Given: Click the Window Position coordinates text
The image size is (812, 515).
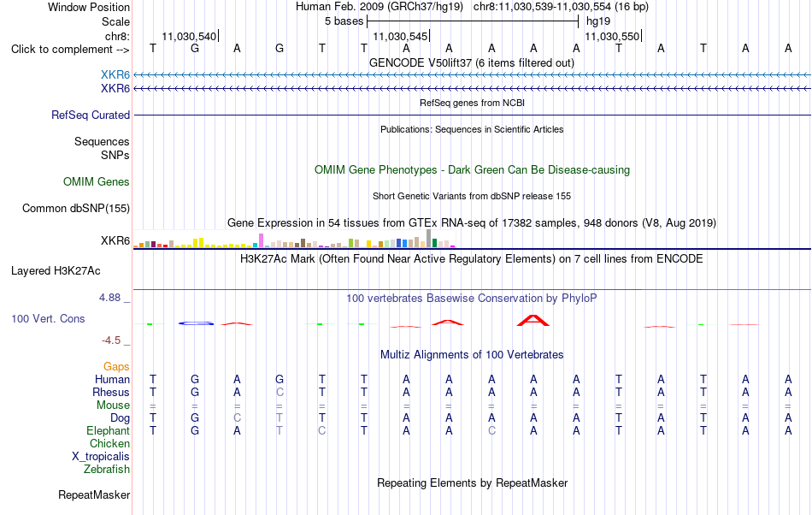Looking at the screenshot, I should 472,7.
